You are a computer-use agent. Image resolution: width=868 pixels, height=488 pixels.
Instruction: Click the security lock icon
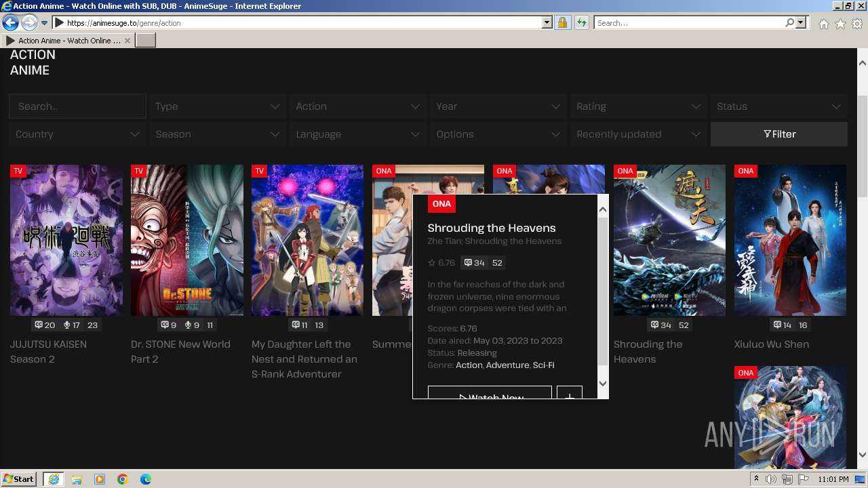562,23
